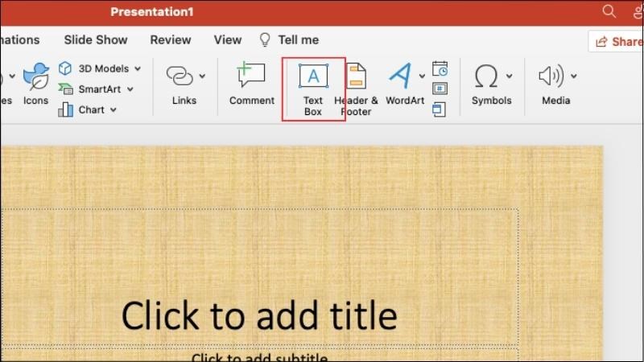Image resolution: width=644 pixels, height=362 pixels.
Task: Expand the 3D Models dropdown
Action: point(138,68)
